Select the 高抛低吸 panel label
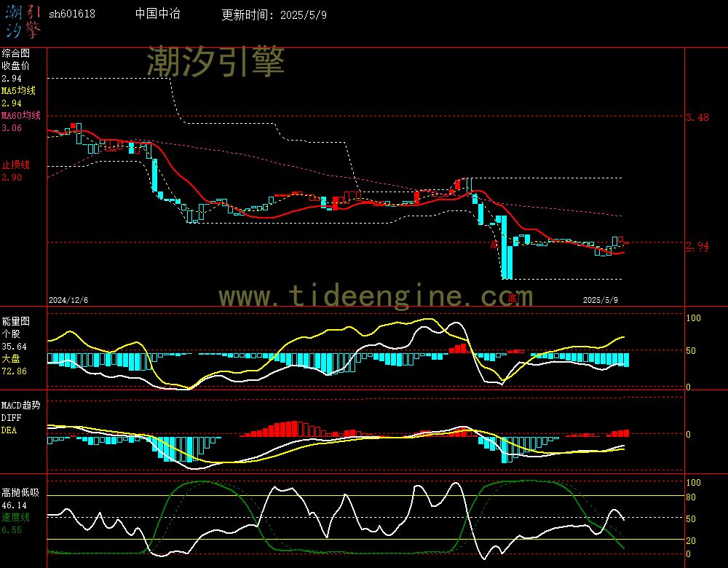This screenshot has width=728, height=568. (x=20, y=492)
